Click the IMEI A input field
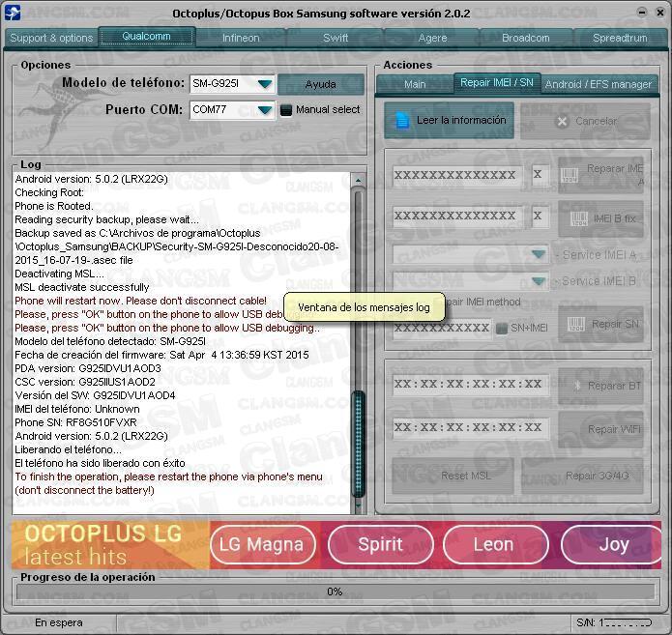This screenshot has width=672, height=635. point(456,175)
